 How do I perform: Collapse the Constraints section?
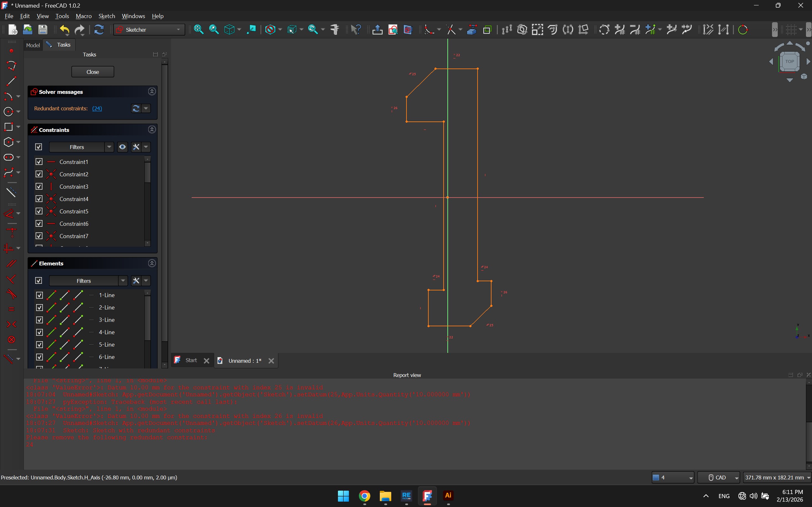click(152, 129)
